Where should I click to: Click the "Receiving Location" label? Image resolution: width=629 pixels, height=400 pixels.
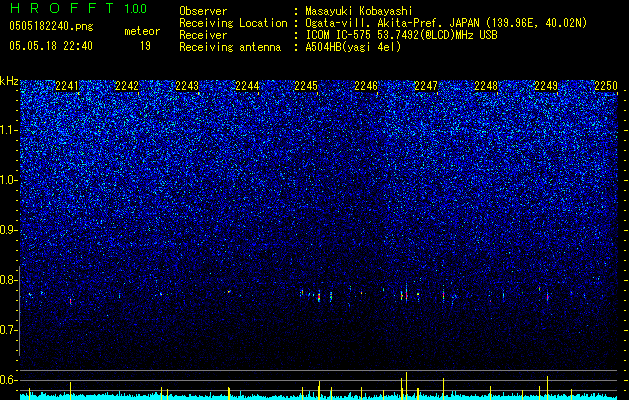click(x=233, y=23)
